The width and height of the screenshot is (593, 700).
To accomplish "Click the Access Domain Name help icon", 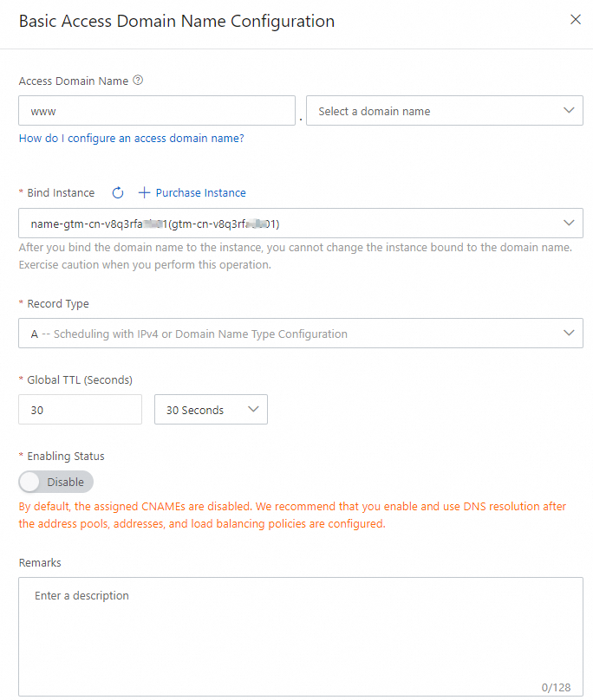I will pos(137,81).
